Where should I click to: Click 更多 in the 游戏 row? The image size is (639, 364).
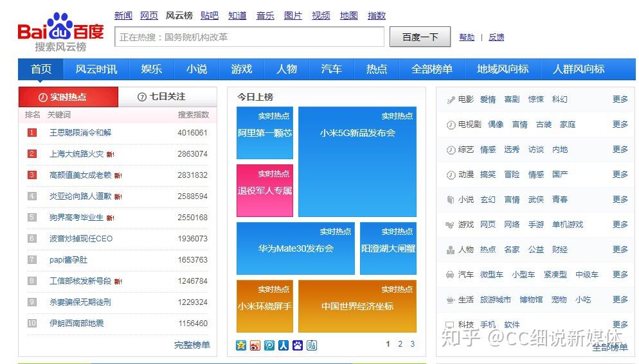620,224
